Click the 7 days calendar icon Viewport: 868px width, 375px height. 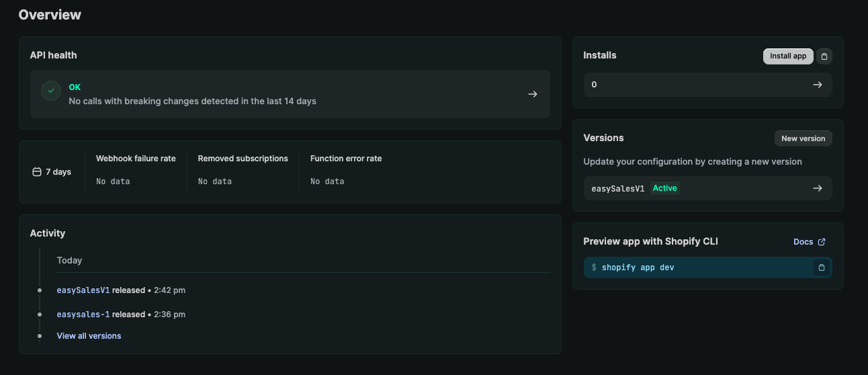[x=37, y=172]
